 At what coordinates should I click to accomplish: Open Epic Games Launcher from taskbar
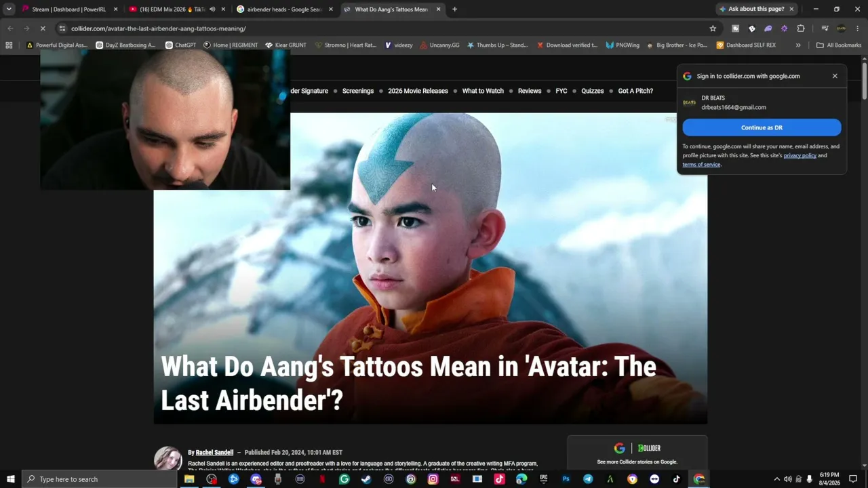coord(544,479)
